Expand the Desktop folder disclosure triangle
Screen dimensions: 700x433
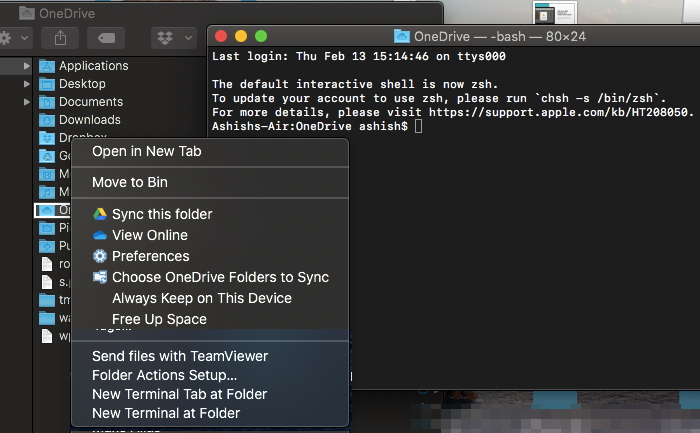[x=27, y=83]
